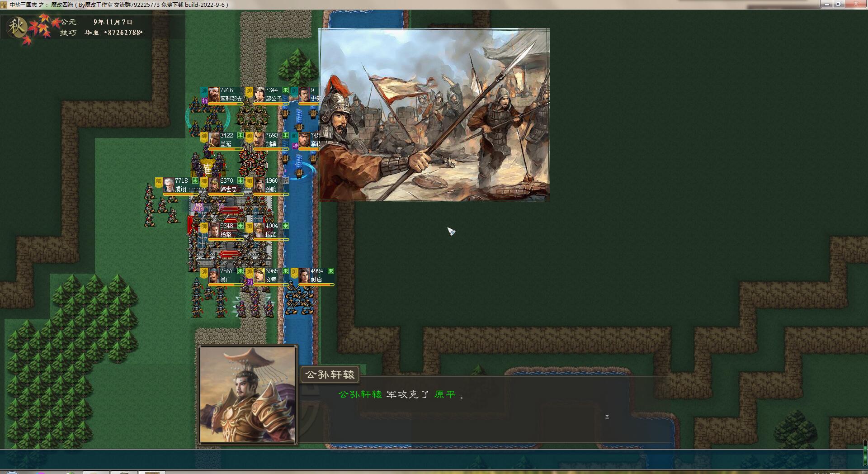
Task: Click the 公孙轩辕 speaker name tag
Action: pyautogui.click(x=330, y=374)
